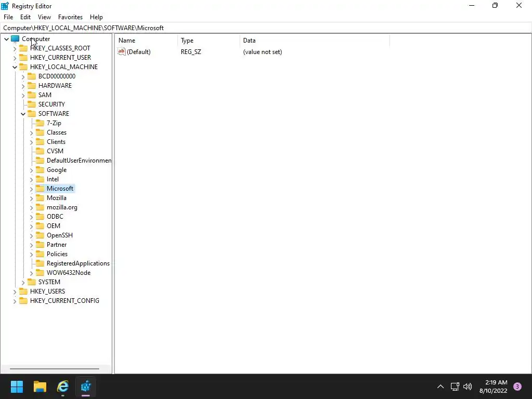This screenshot has width=532, height=399.
Task: Collapse the HKEY_LOCAL_MACHINE arrow
Action: (15, 67)
